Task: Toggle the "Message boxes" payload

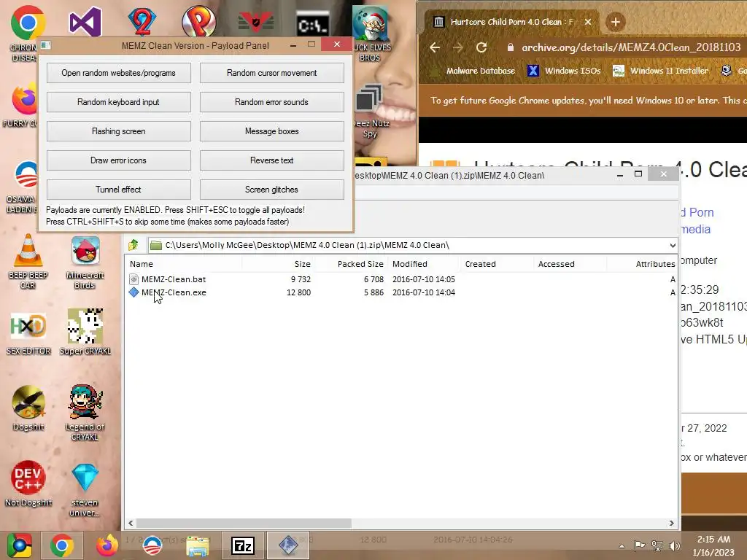Action: 271,131
